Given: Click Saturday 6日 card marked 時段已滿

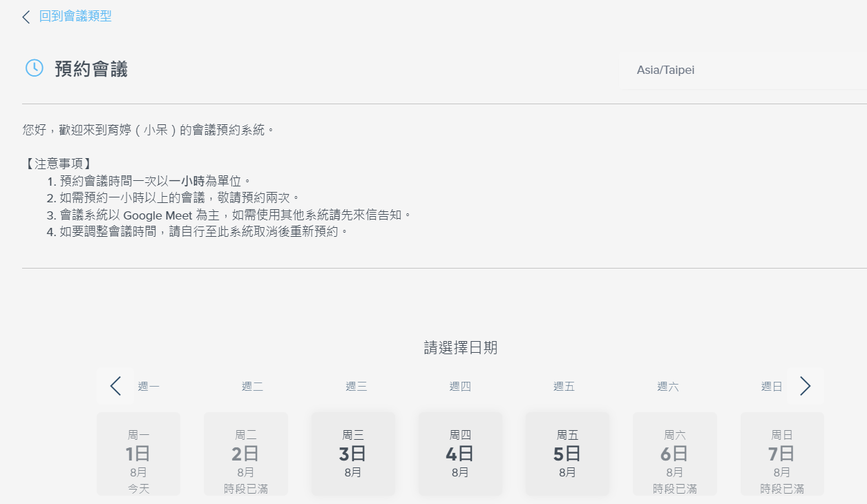Looking at the screenshot, I should (x=675, y=454).
